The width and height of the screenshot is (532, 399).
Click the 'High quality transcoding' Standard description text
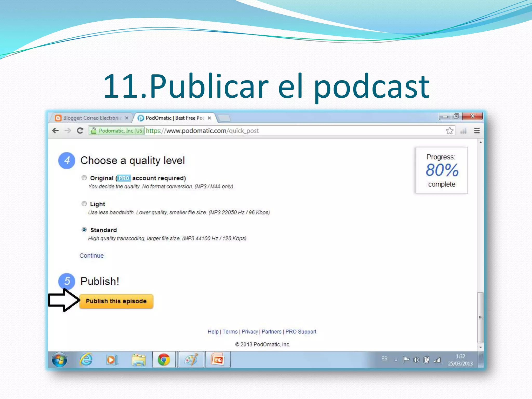(x=167, y=238)
